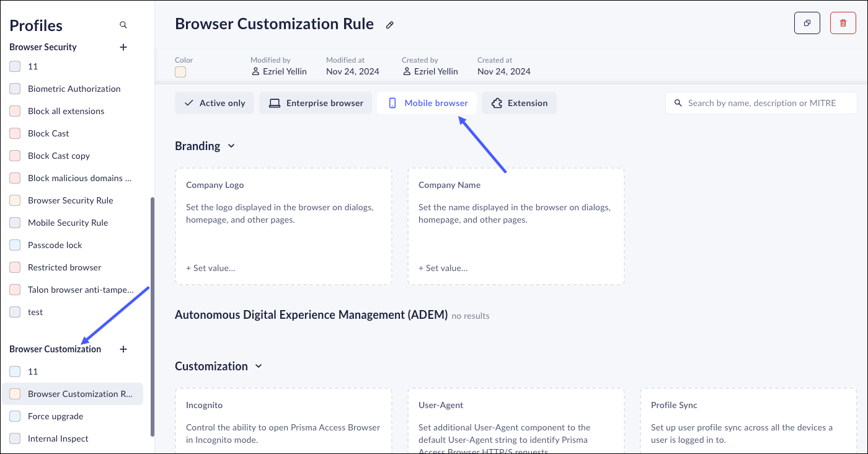Set value for Company Logo
The height and width of the screenshot is (454, 868).
tap(210, 269)
